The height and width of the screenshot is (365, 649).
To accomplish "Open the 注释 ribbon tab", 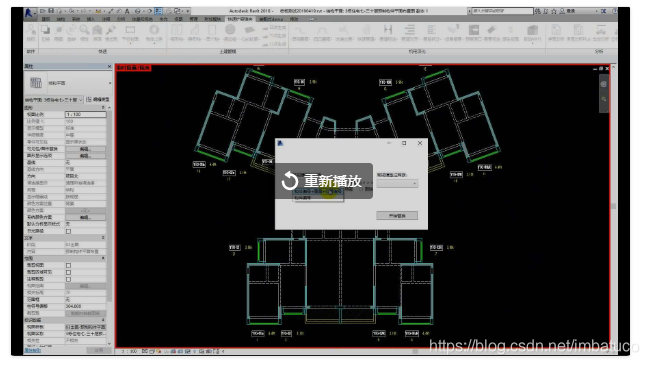I will click(x=106, y=19).
